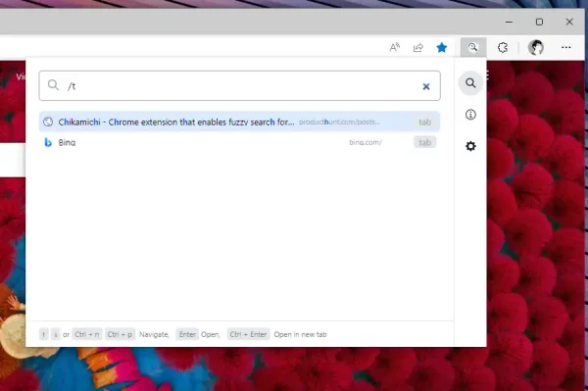Click the globe icon on Chikamichi result

coord(48,122)
